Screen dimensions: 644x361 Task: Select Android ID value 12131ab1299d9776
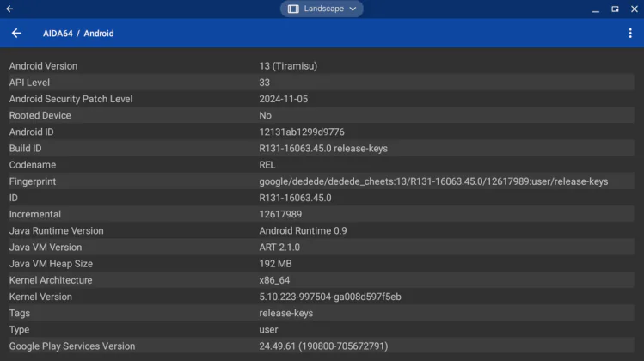point(302,132)
